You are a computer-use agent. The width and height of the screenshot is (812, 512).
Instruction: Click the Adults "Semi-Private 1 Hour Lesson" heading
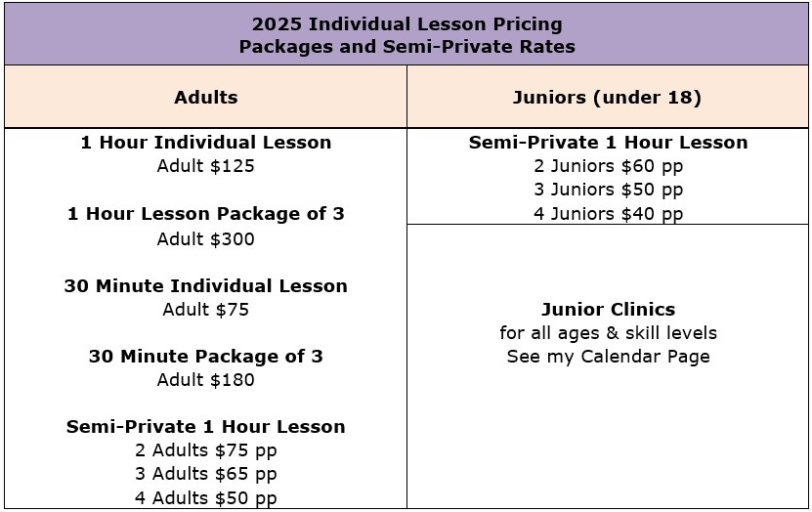click(x=205, y=427)
